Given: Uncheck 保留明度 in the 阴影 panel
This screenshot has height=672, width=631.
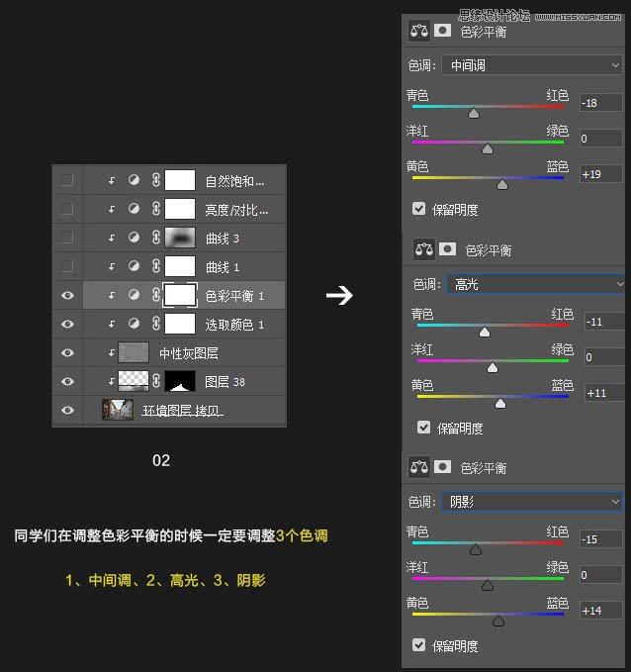Looking at the screenshot, I should (418, 645).
